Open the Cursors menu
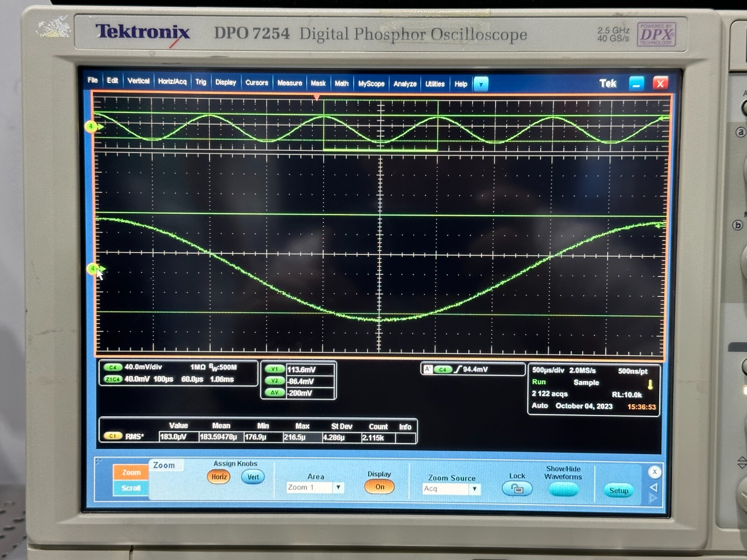The height and width of the screenshot is (560, 747). [x=257, y=83]
